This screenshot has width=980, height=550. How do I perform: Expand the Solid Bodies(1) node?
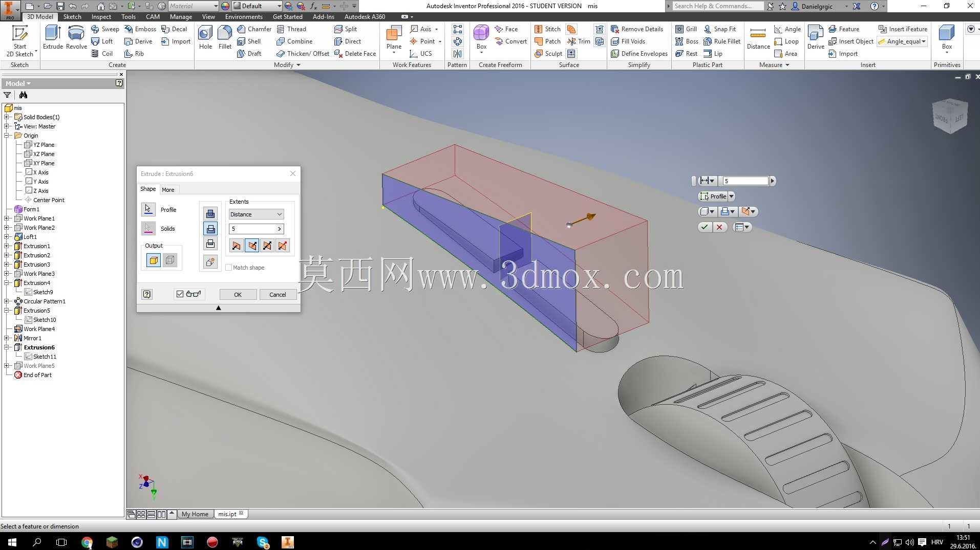pyautogui.click(x=7, y=117)
